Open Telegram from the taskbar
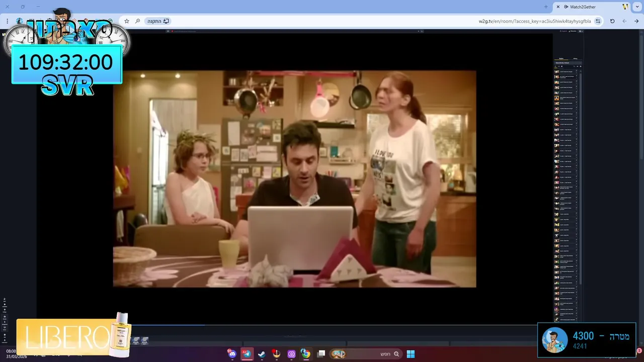Screen dimensions: 644x362 point(247,354)
